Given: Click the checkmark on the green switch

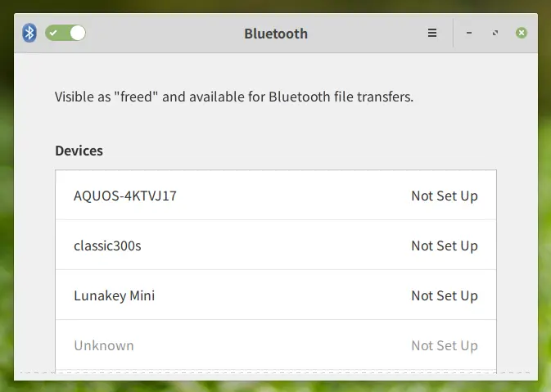Looking at the screenshot, I should pos(53,33).
